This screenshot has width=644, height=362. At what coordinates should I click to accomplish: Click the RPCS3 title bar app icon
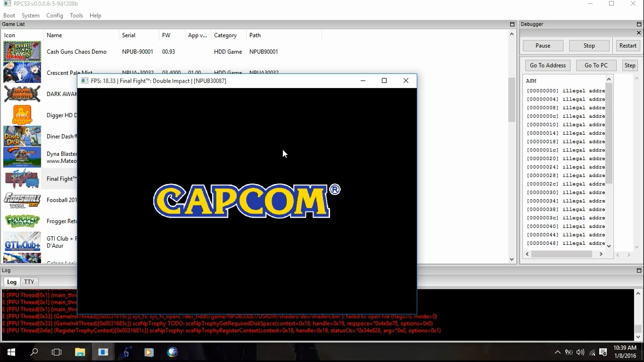[x=7, y=4]
